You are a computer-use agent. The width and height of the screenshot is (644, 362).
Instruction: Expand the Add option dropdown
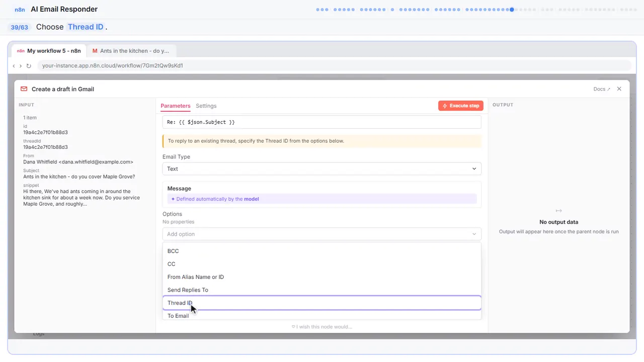pyautogui.click(x=322, y=234)
